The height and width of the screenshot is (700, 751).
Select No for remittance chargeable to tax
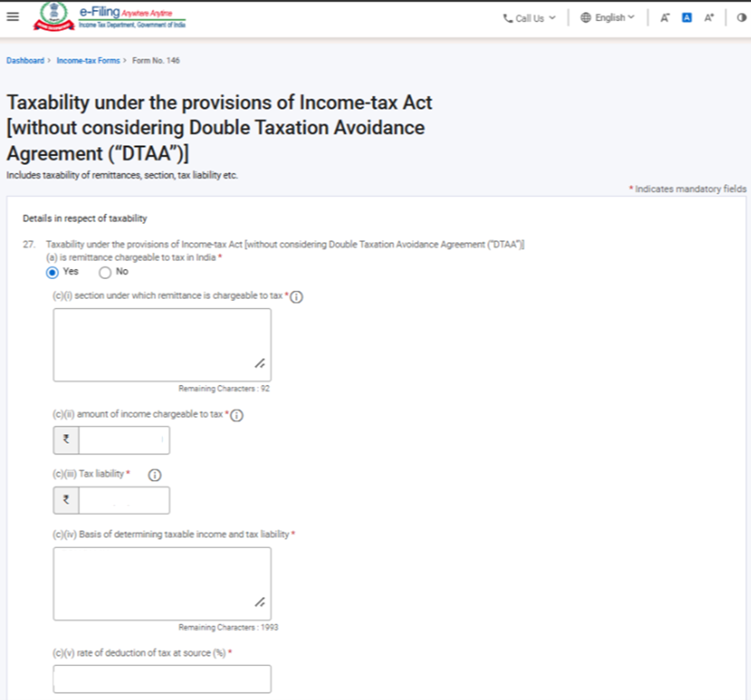[105, 271]
